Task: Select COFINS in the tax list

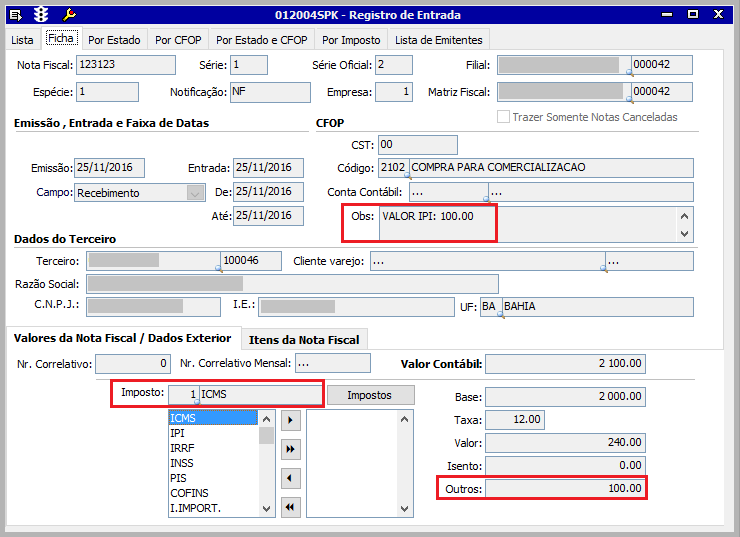Action: (x=213, y=493)
